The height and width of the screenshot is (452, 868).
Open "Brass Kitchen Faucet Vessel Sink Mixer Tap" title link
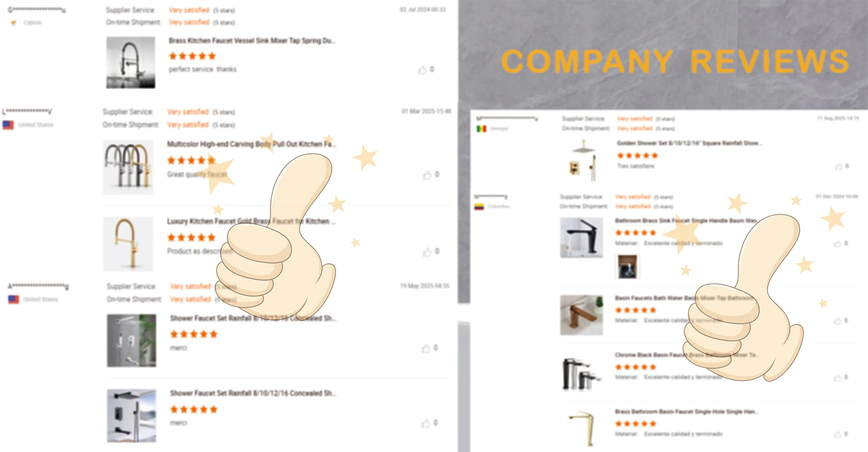click(252, 41)
